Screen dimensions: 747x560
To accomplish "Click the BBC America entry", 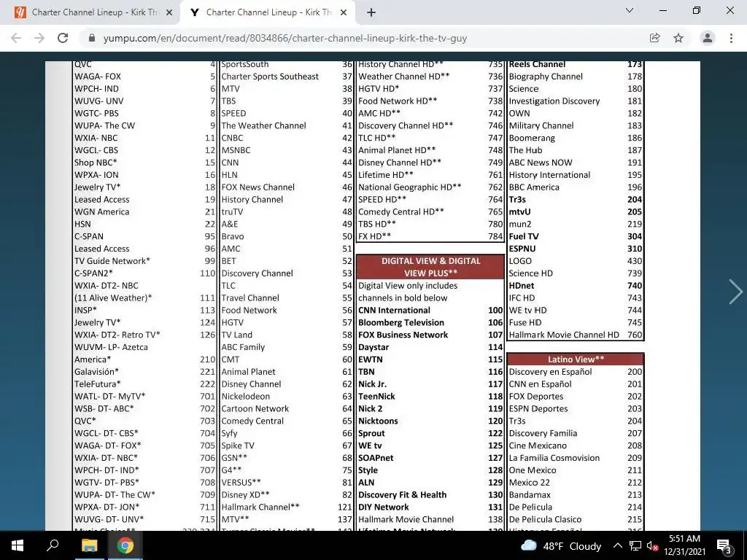I will point(534,187).
